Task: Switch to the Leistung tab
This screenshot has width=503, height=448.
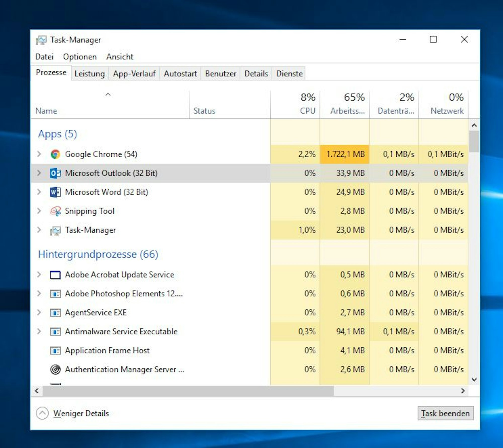Action: click(x=90, y=74)
